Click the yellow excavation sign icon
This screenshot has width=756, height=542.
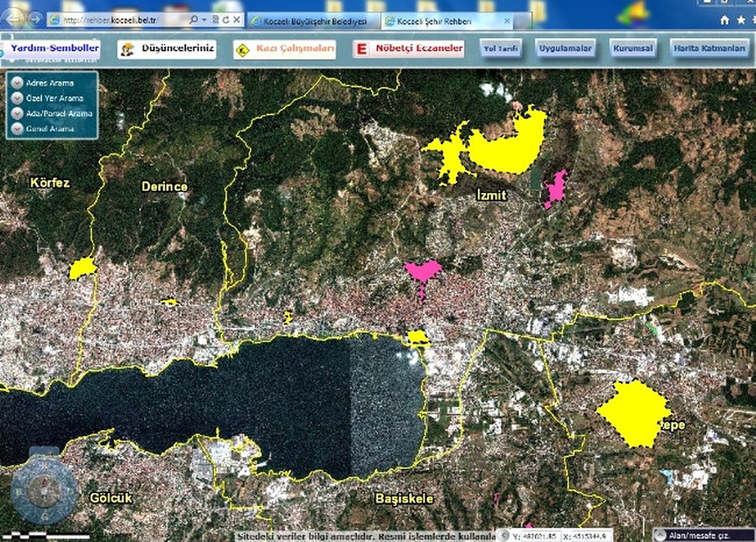[242, 50]
